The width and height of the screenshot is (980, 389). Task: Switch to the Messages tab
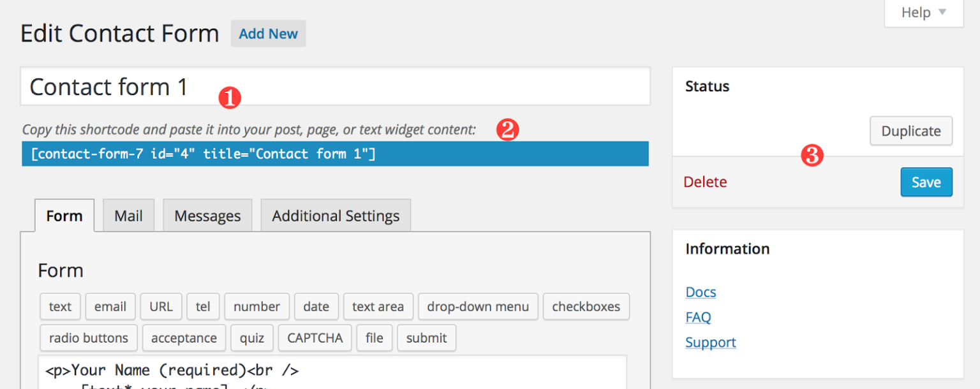tap(207, 216)
